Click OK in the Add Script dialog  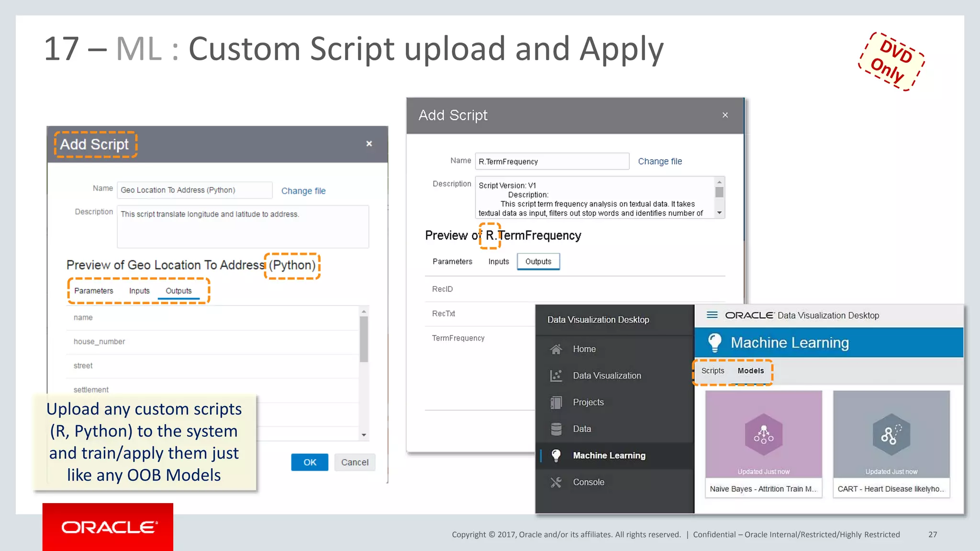(310, 462)
